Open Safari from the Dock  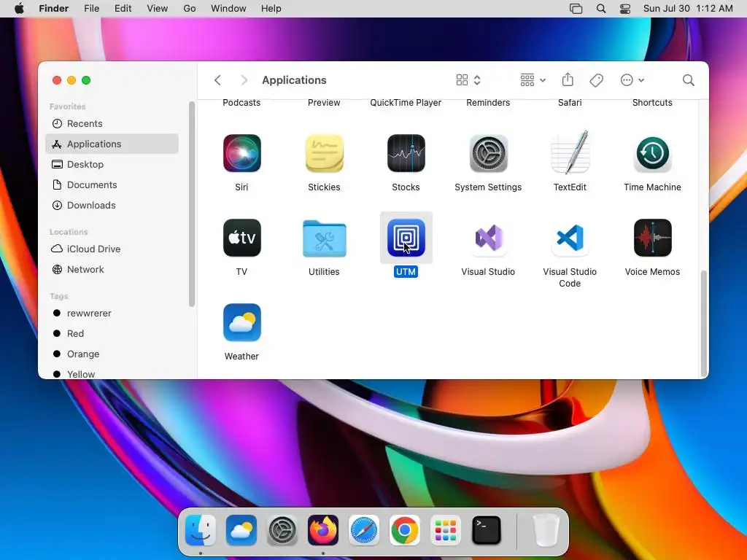364,530
